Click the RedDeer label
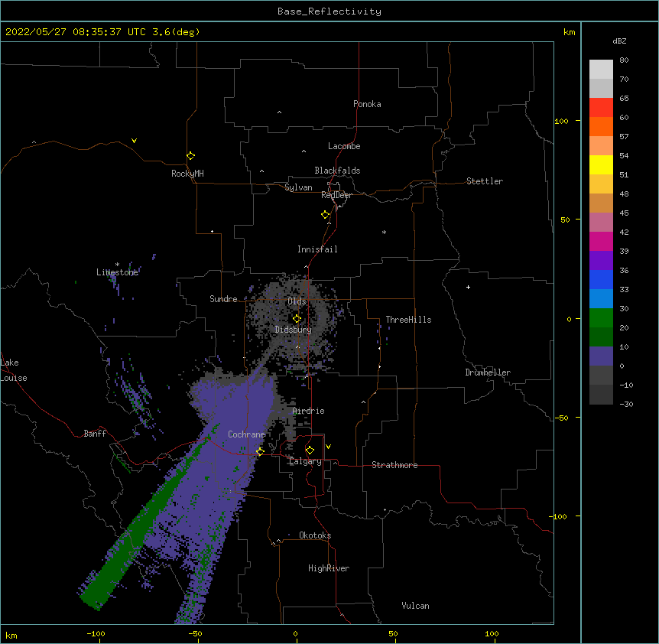This screenshot has height=644, width=659. [336, 195]
